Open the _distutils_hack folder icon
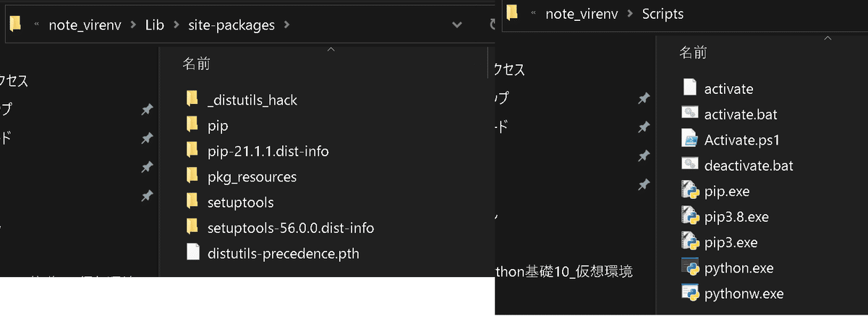The image size is (868, 316). (x=192, y=100)
